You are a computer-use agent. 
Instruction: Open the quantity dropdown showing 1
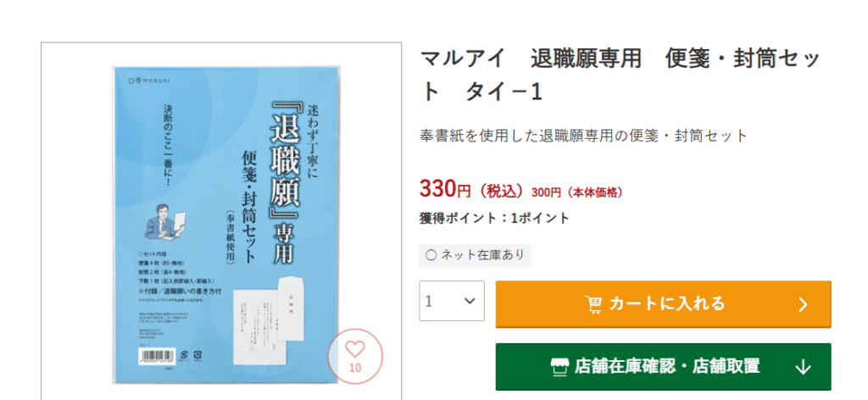(x=452, y=301)
